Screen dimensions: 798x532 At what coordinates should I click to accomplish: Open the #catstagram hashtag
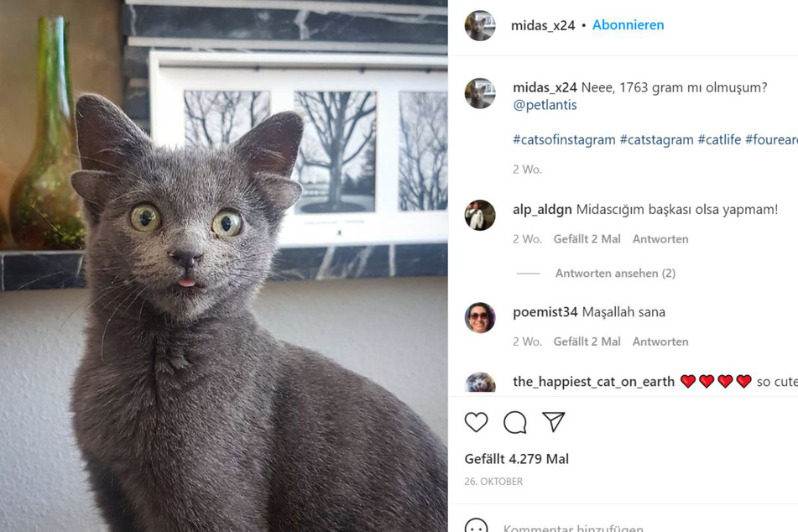(x=656, y=139)
